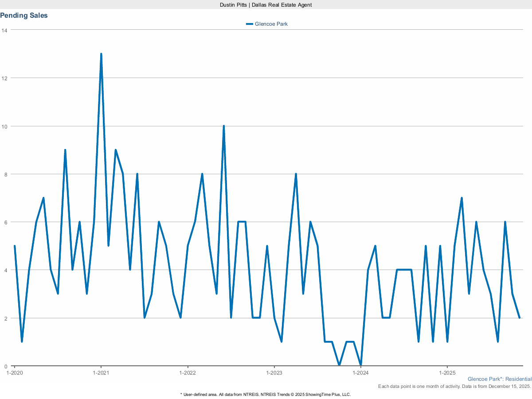The width and height of the screenshot is (532, 399).
Task: Click the December 15, 2025 data note
Action: coord(454,386)
